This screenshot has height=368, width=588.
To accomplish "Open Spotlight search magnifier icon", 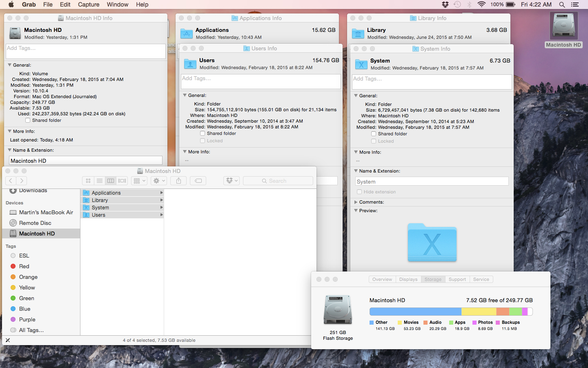I will pos(562,4).
